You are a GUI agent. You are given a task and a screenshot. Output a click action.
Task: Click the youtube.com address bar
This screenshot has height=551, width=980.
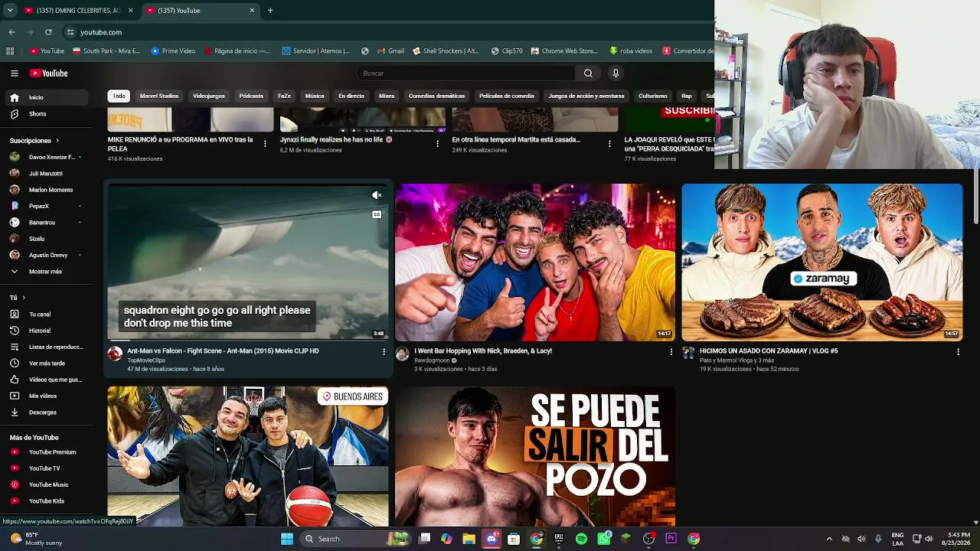387,32
